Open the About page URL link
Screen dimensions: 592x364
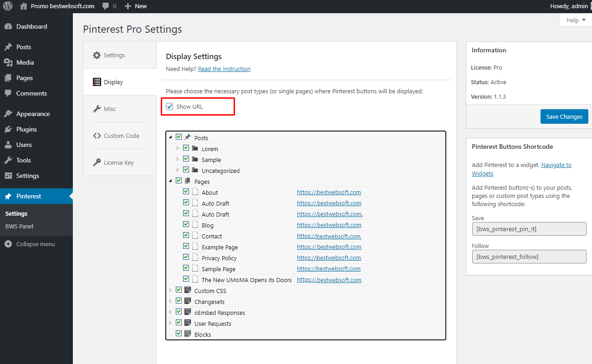tap(329, 192)
